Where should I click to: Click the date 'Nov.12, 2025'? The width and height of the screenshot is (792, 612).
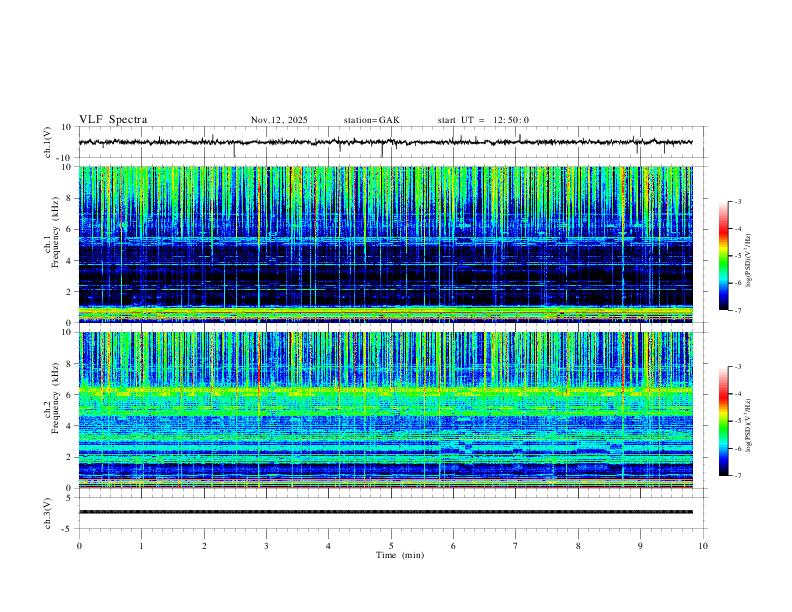(x=279, y=120)
